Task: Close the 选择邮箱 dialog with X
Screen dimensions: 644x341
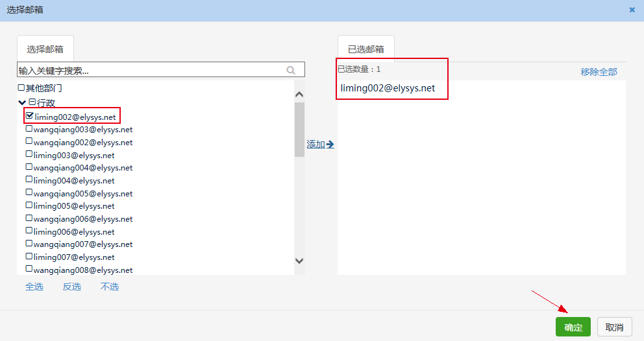Action: 632,10
